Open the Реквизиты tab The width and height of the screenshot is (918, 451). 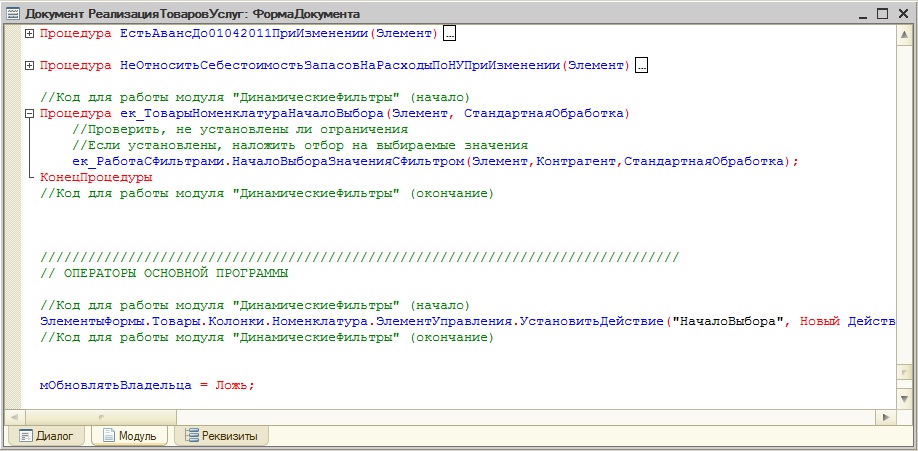(x=221, y=436)
